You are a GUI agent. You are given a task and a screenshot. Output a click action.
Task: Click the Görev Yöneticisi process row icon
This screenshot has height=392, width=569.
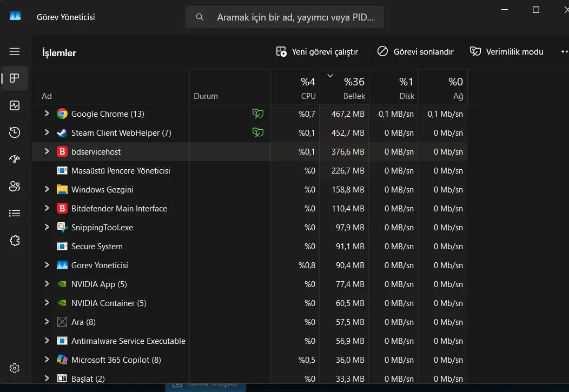(x=62, y=265)
